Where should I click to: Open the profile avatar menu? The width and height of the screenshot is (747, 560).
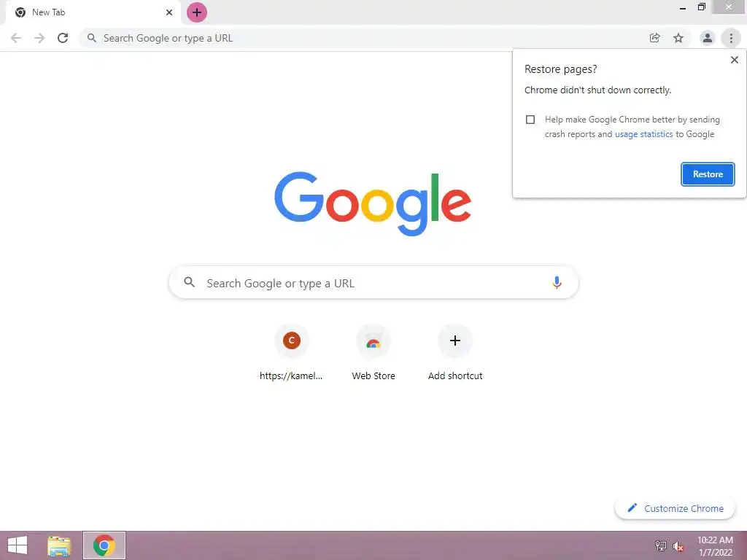[x=708, y=38]
